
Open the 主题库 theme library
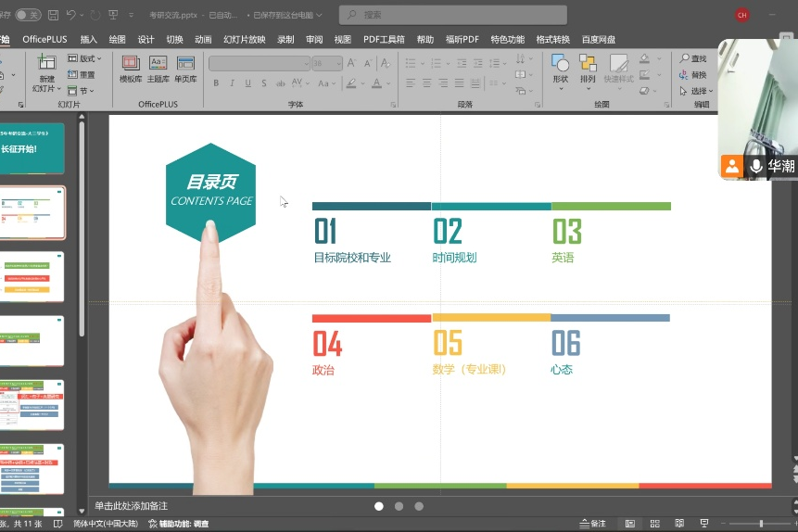(158, 69)
